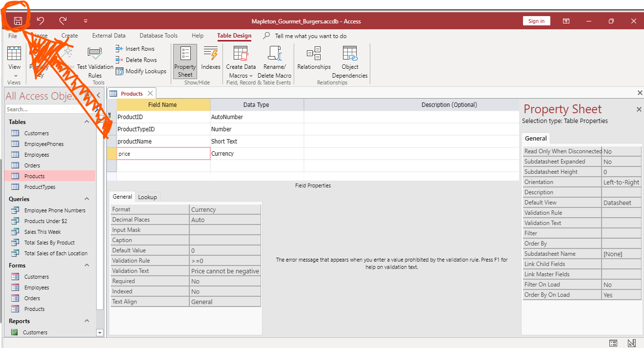Switch to External Data tab
This screenshot has height=348, width=644.
(x=109, y=36)
